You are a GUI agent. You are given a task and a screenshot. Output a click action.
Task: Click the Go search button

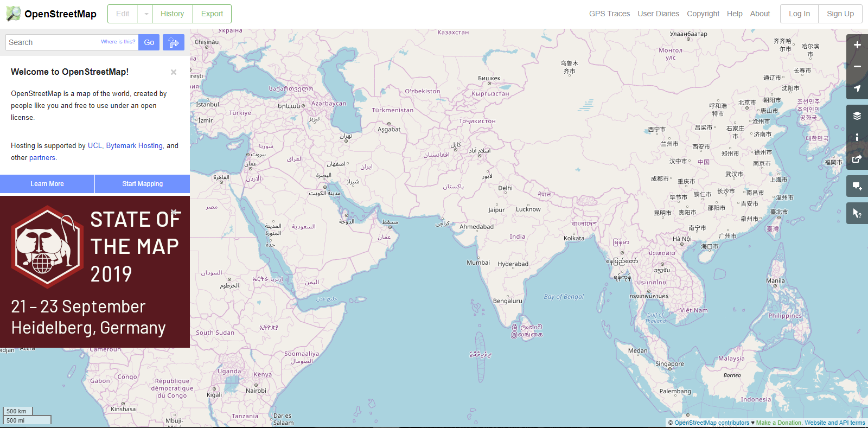tap(149, 42)
